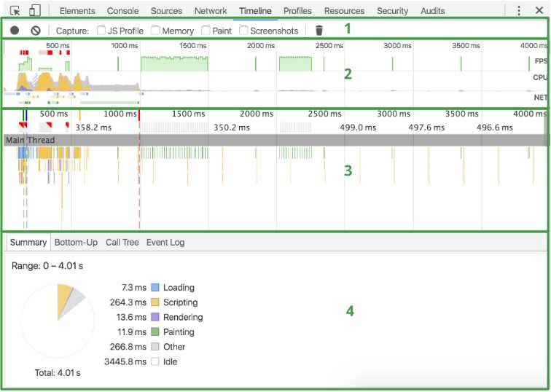Open the Call Tree details tab
551x392 pixels.
tap(122, 243)
